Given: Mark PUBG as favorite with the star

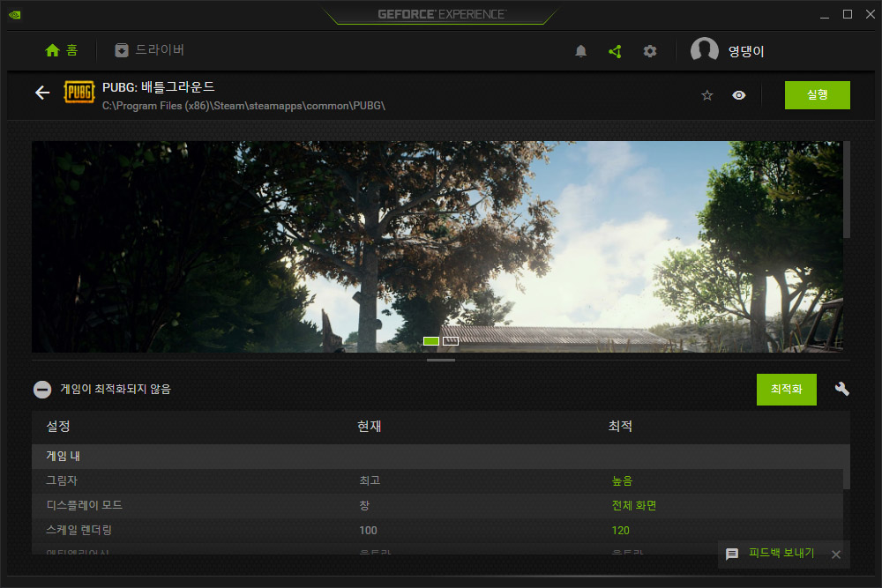Looking at the screenshot, I should click(707, 95).
